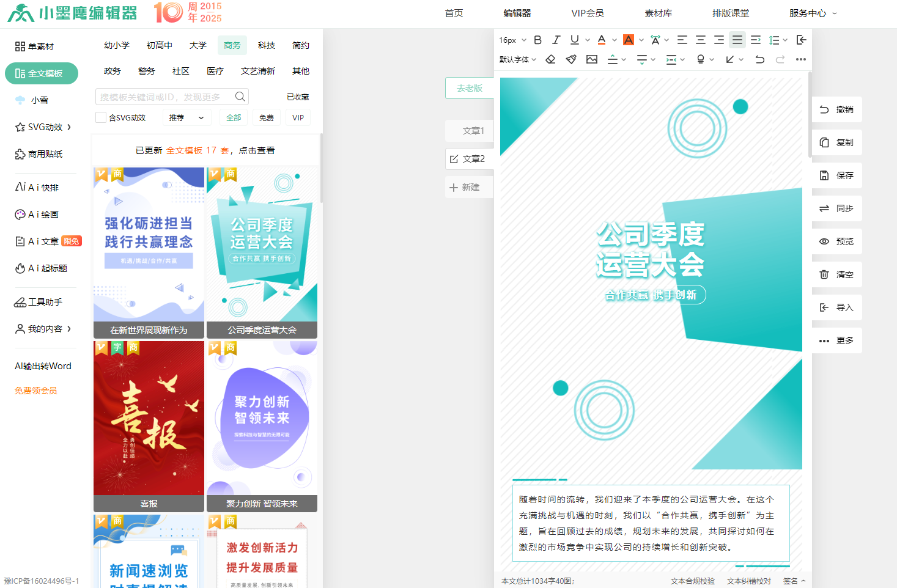Expand the 推荐 sort dropdown
This screenshot has height=588, width=897.
click(186, 118)
